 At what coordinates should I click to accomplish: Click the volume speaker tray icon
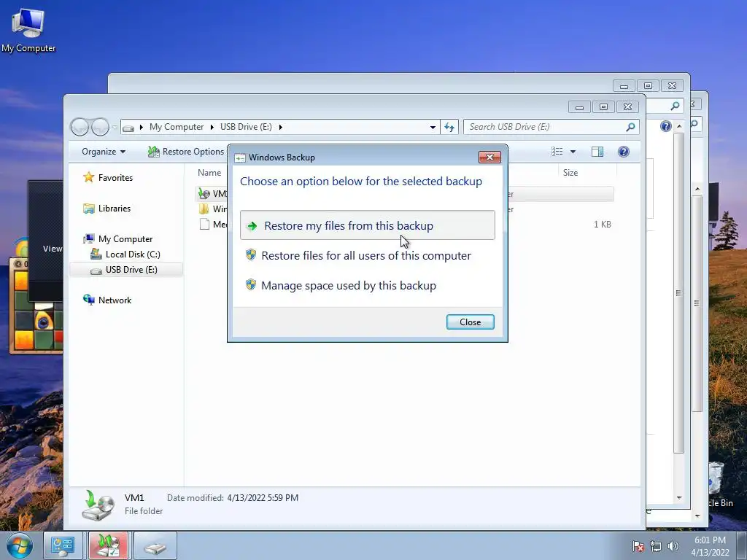tap(673, 546)
